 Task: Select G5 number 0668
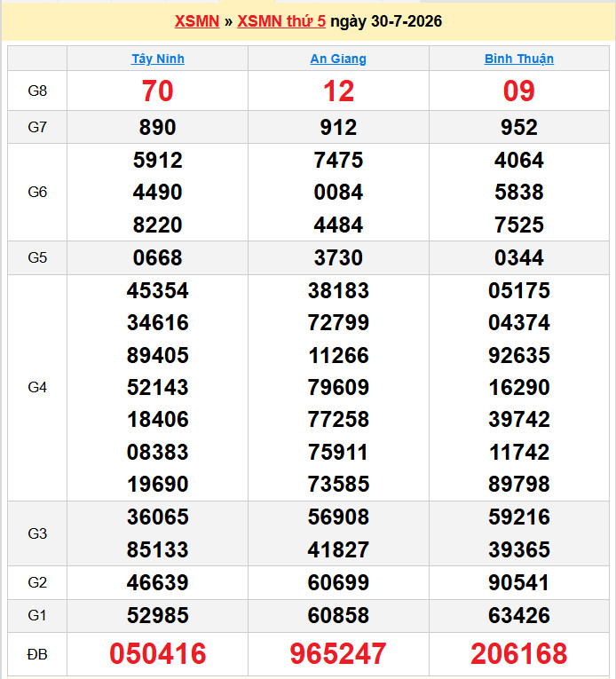click(x=158, y=257)
